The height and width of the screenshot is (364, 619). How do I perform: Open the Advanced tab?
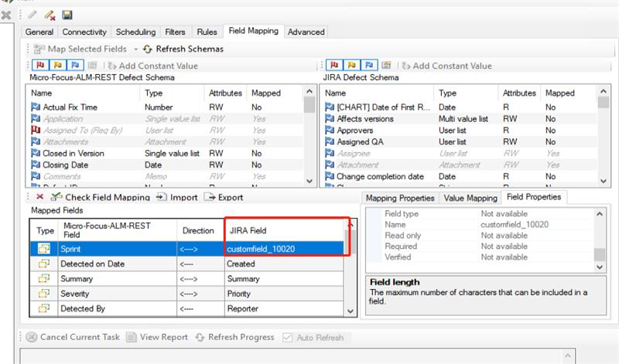tap(306, 32)
